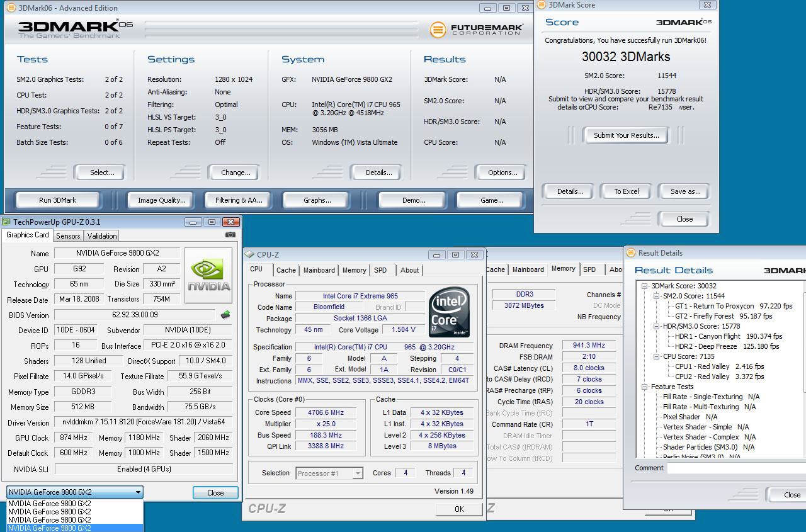Open the Validation tab in GPU-Z
806x532 pixels.
[102, 236]
